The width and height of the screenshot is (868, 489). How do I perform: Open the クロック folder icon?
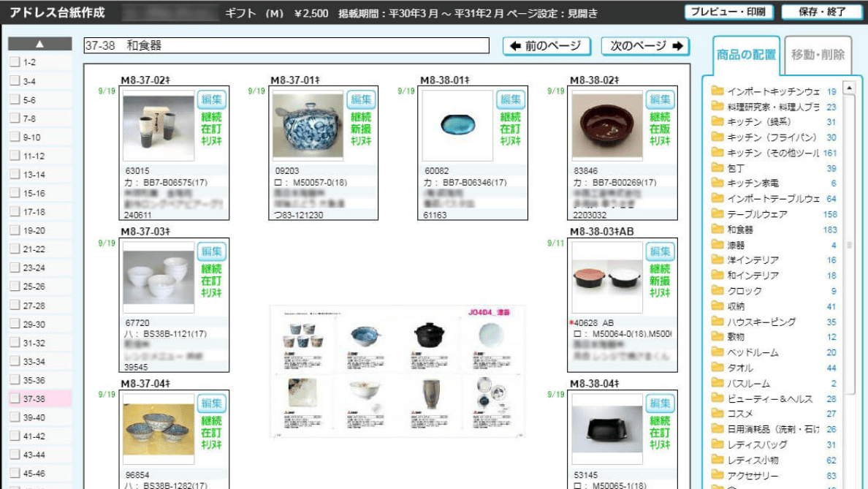pos(717,291)
